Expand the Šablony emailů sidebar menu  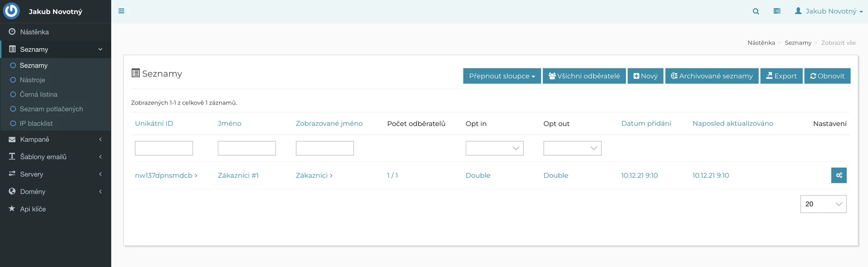[x=43, y=157]
